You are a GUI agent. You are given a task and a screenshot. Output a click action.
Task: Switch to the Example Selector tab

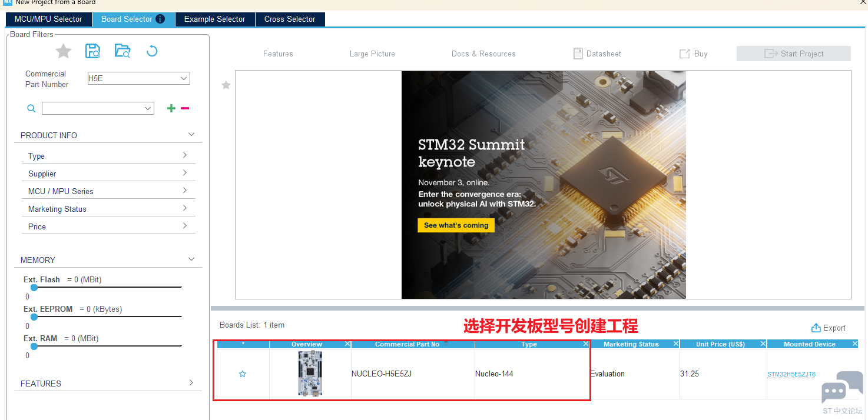coord(214,19)
